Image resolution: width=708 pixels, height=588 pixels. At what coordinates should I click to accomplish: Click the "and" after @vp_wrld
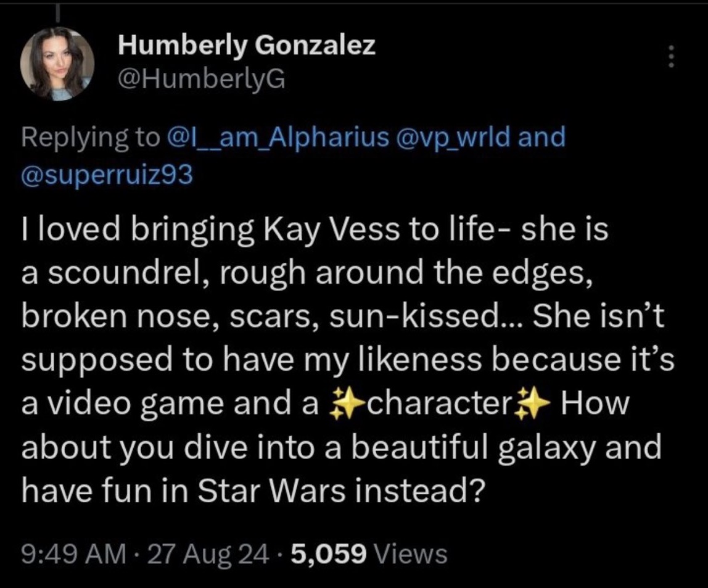coord(542,136)
